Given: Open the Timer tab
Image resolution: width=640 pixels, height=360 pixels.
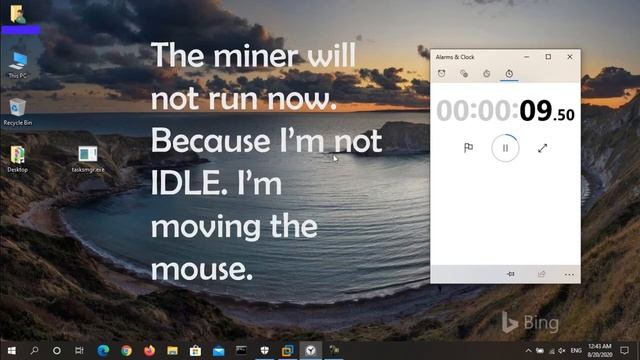Looking at the screenshot, I should [487, 73].
